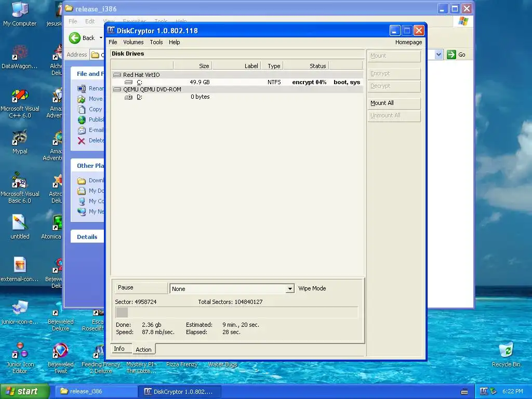This screenshot has width=532, height=399.
Task: Open Edit menu in release_i386 window
Action: pyautogui.click(x=90, y=21)
